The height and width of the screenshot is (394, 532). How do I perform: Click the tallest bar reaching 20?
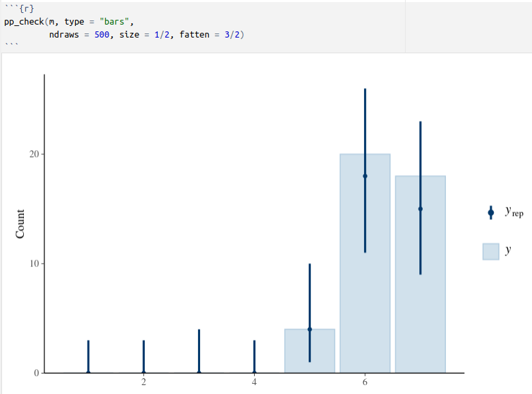click(x=365, y=264)
